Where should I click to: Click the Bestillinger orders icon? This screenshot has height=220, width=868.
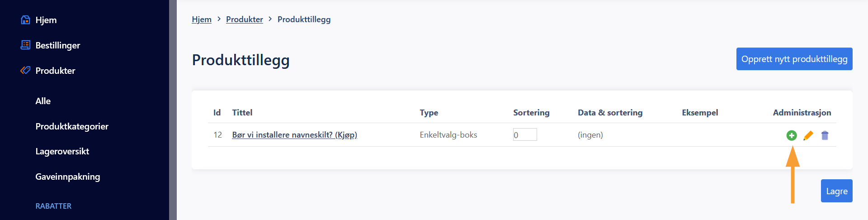click(26, 45)
